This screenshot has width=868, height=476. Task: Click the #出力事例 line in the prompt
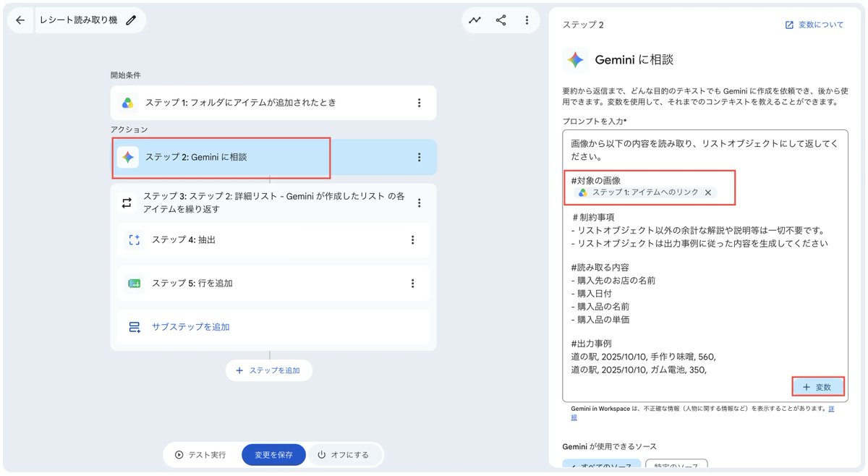pos(591,343)
